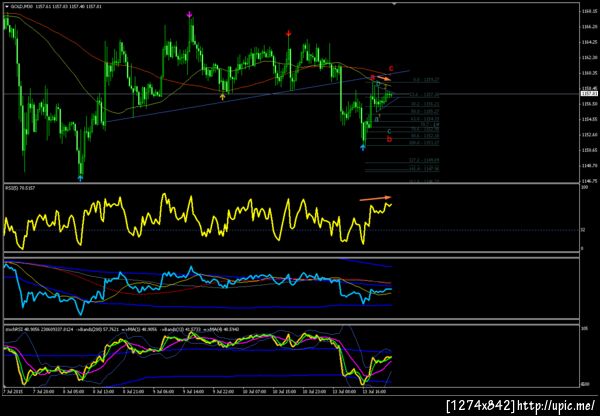The width and height of the screenshot is (600, 416).
Task: Click the teal c wave label
Action: point(389,132)
